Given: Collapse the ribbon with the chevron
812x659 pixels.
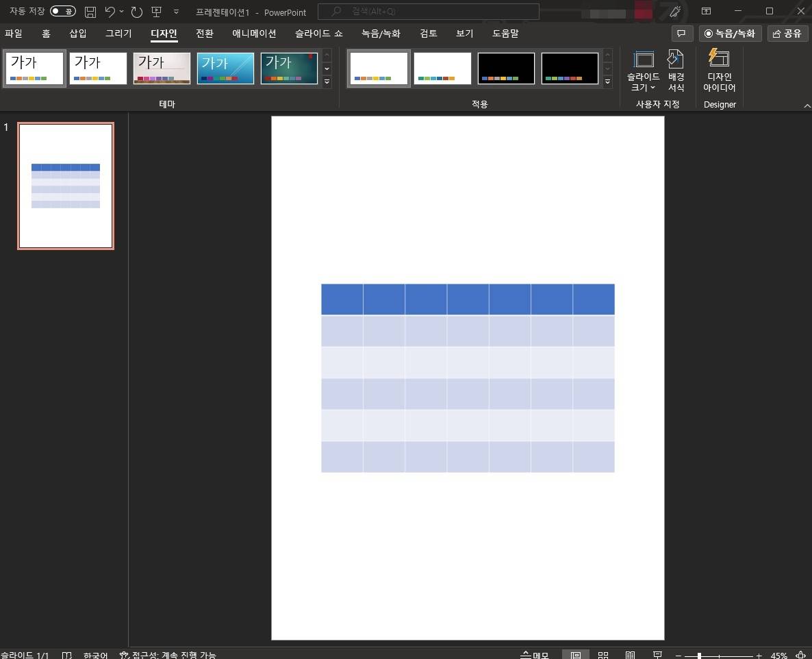Looking at the screenshot, I should coord(807,105).
